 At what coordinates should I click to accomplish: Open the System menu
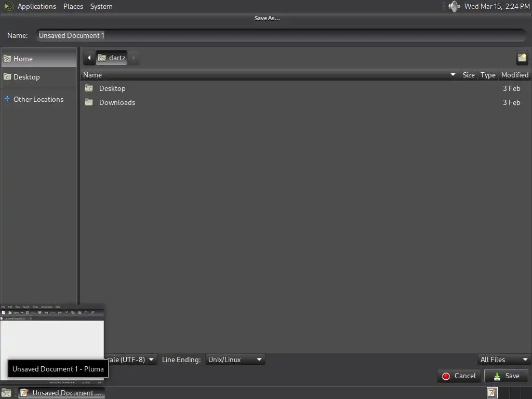(x=101, y=6)
